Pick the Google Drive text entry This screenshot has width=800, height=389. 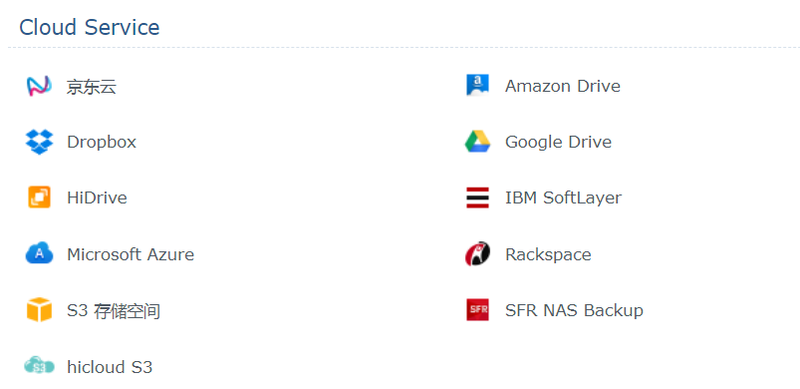click(558, 142)
